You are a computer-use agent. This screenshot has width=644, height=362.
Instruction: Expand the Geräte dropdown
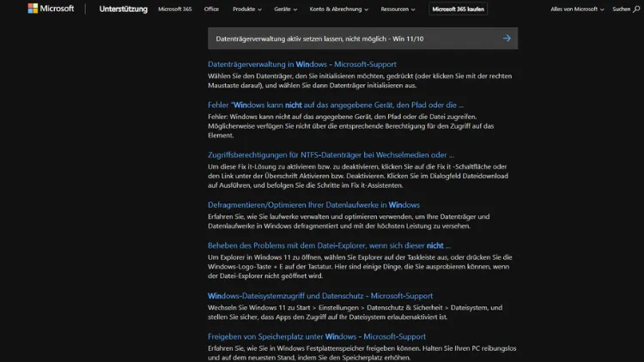(285, 9)
